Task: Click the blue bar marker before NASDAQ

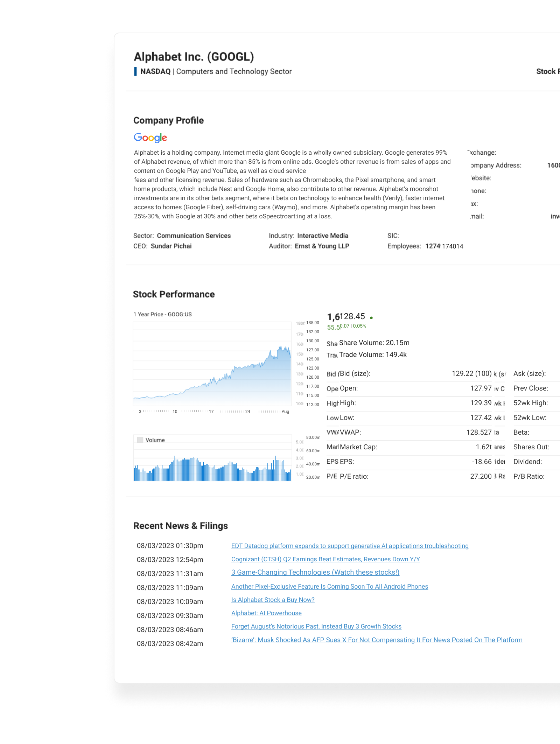Action: 135,71
